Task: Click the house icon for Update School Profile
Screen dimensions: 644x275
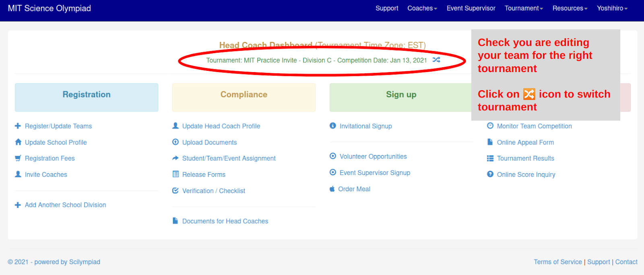Action: pos(18,142)
